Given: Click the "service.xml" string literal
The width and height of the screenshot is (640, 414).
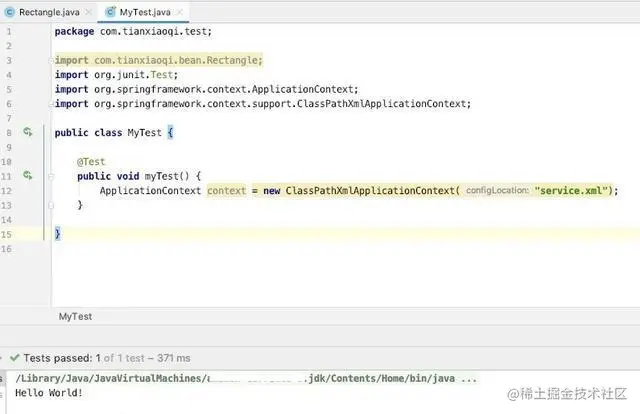Looking at the screenshot, I should 571,191.
